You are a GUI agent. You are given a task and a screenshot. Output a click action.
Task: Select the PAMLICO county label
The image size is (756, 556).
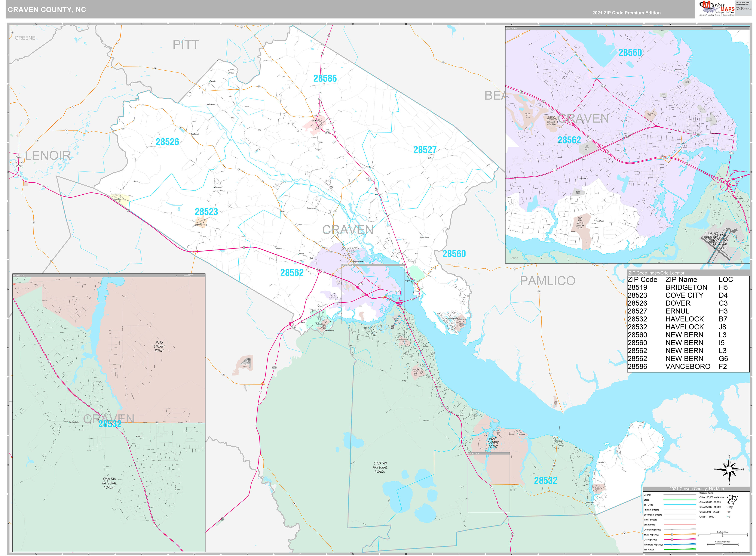coord(548,281)
